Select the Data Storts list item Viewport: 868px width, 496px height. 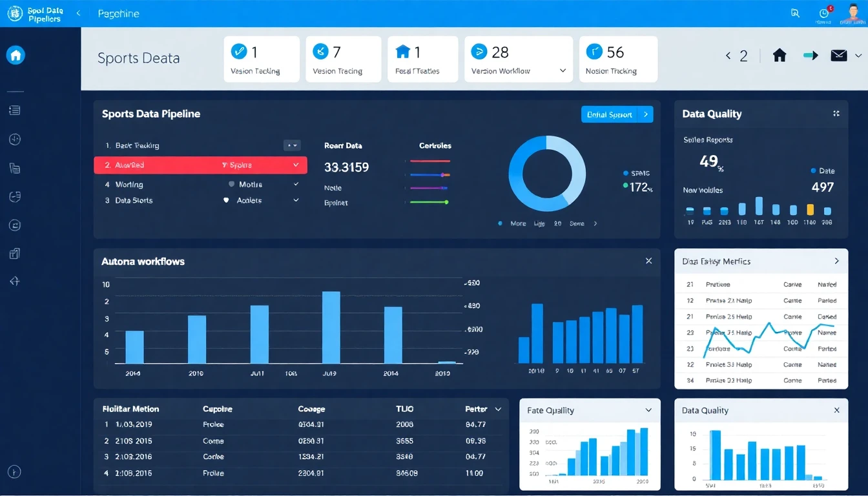click(x=134, y=200)
